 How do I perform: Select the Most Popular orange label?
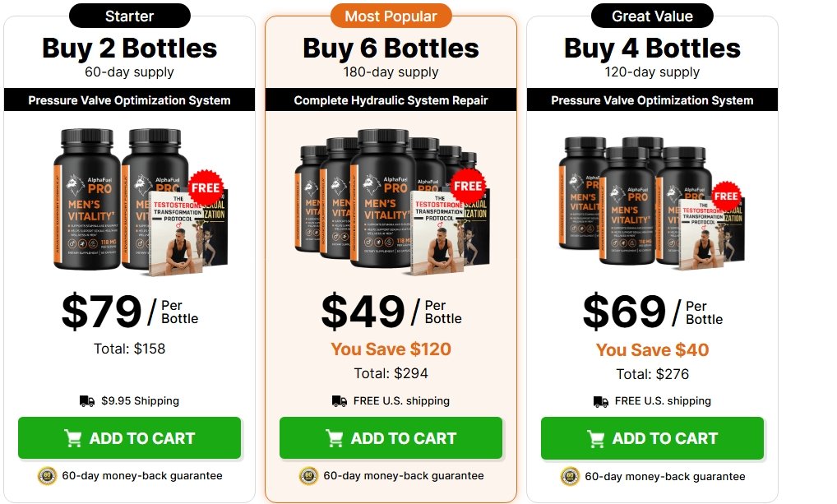(x=391, y=16)
